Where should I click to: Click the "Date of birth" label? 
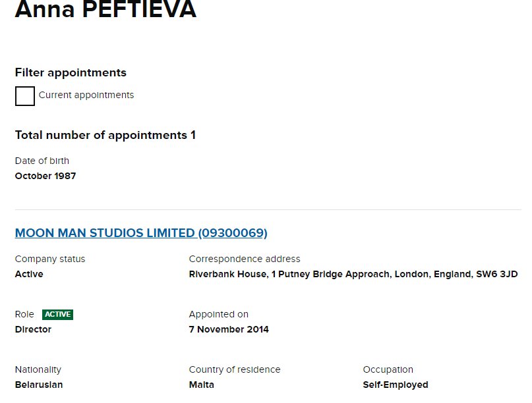pos(42,161)
